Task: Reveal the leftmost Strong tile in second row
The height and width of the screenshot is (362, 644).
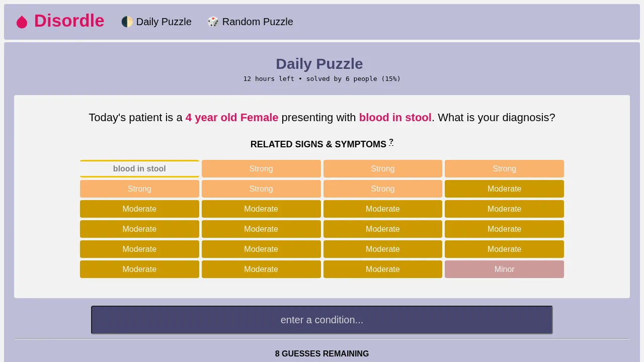Action: [x=139, y=189]
